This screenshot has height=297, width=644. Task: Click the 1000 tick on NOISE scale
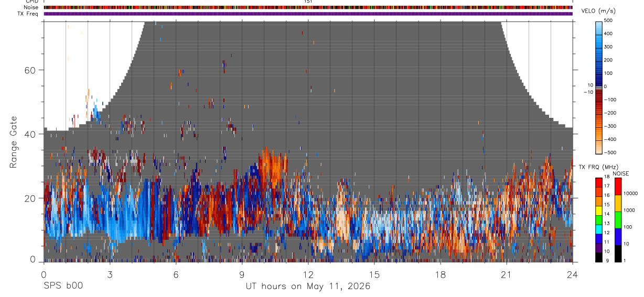coord(630,210)
